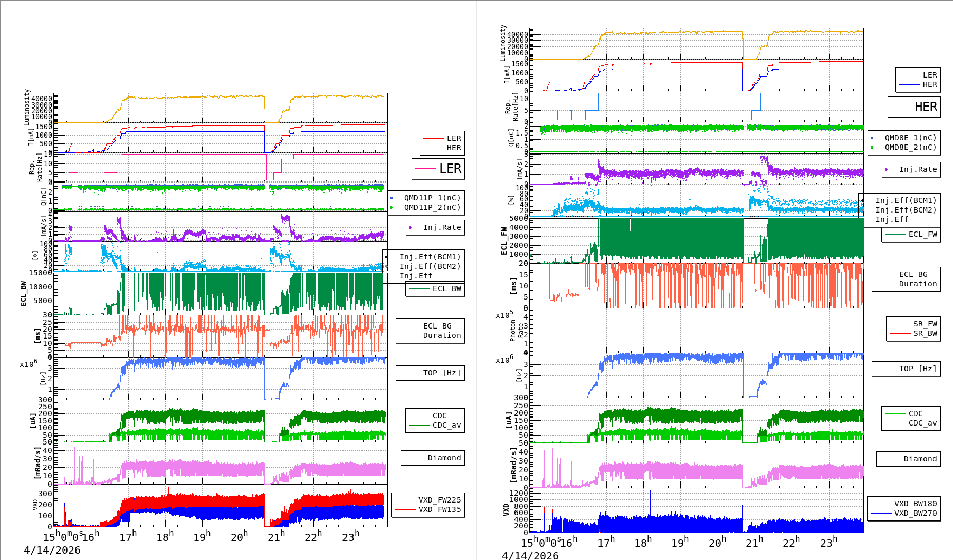Click the QMD8E_2(nC) green legend marker

pyautogui.click(x=872, y=148)
